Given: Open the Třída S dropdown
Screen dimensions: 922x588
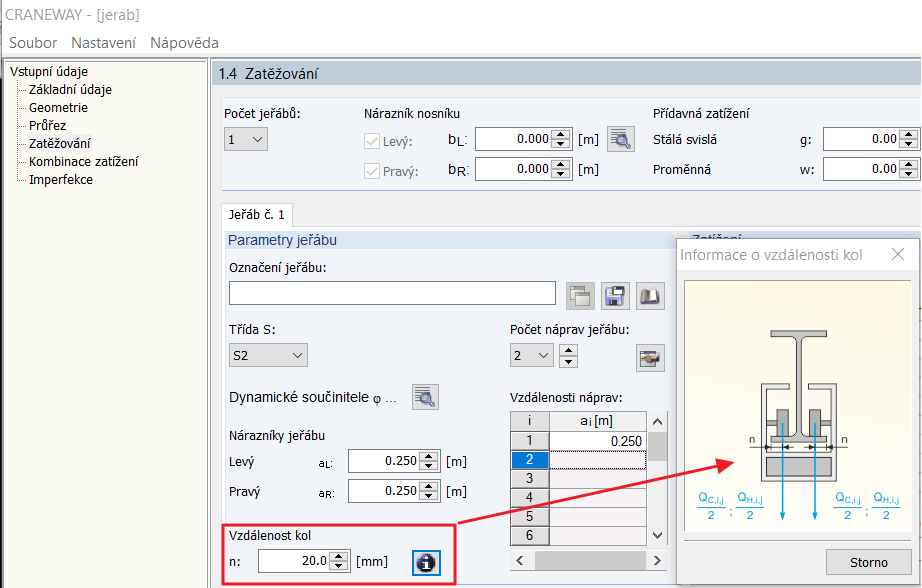Looking at the screenshot, I should [x=268, y=355].
